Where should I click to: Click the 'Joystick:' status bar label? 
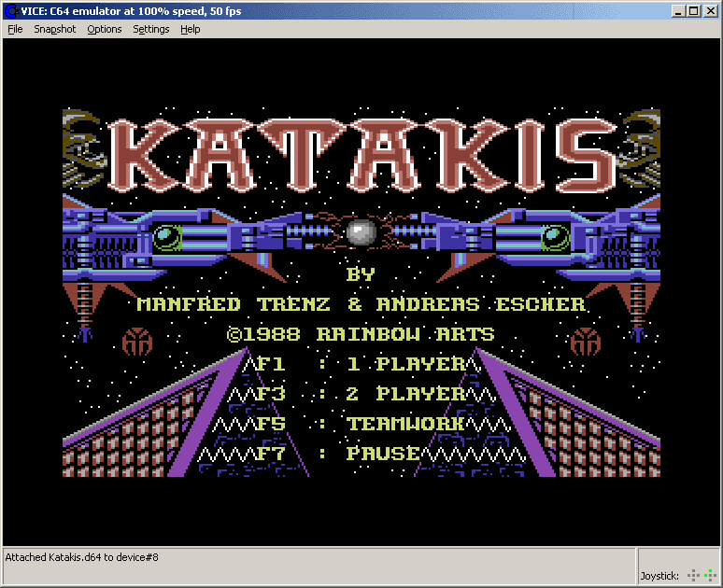click(659, 576)
